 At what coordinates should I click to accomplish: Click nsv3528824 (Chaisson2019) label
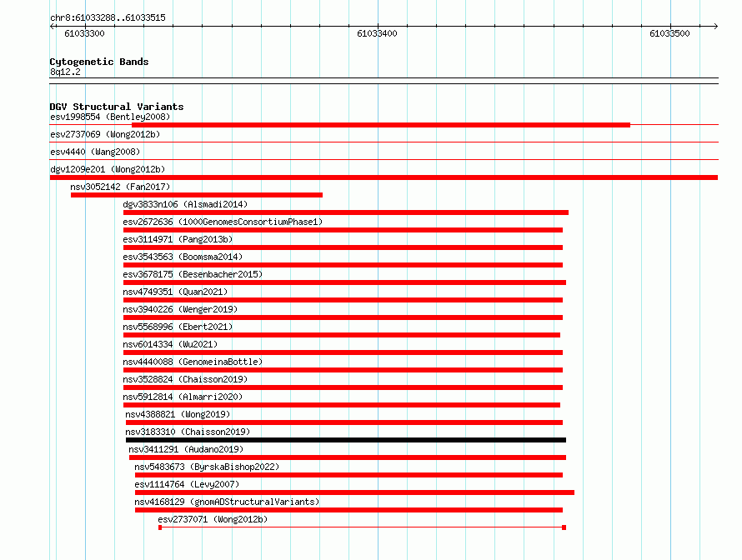(185, 379)
